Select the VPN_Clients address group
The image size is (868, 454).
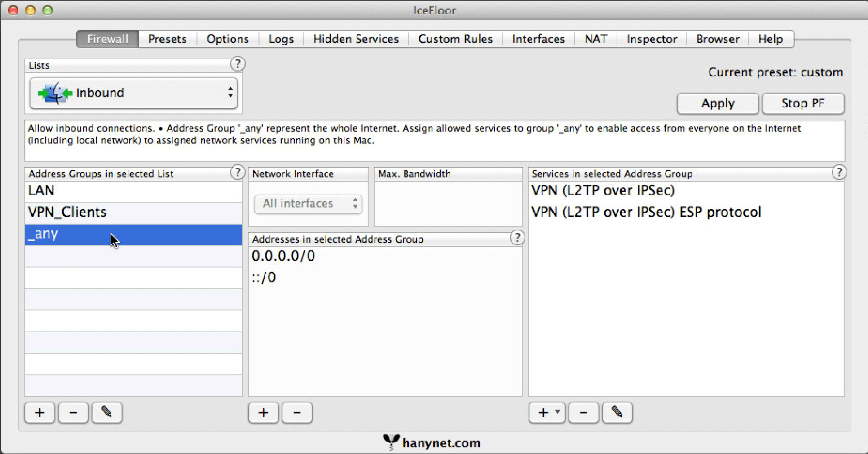pos(134,213)
